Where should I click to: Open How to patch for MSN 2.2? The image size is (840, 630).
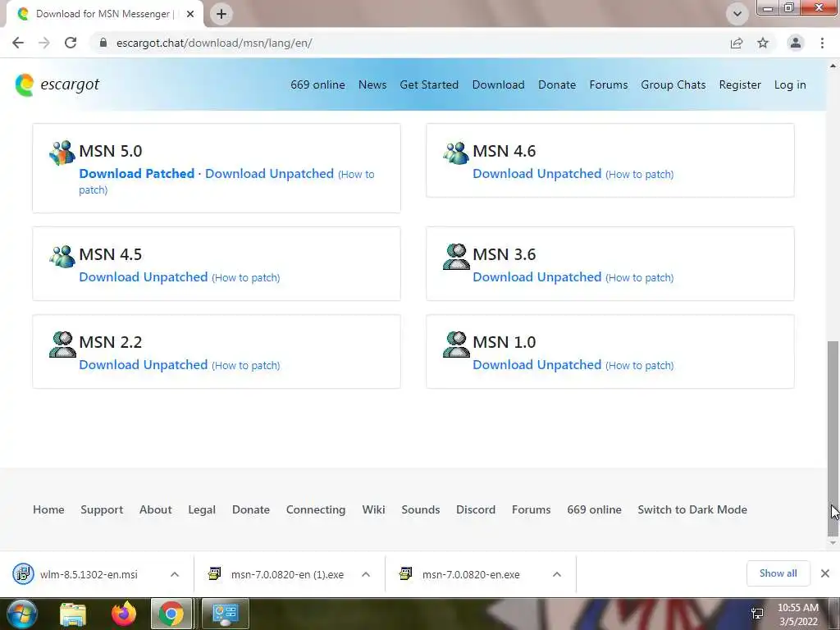246,366
